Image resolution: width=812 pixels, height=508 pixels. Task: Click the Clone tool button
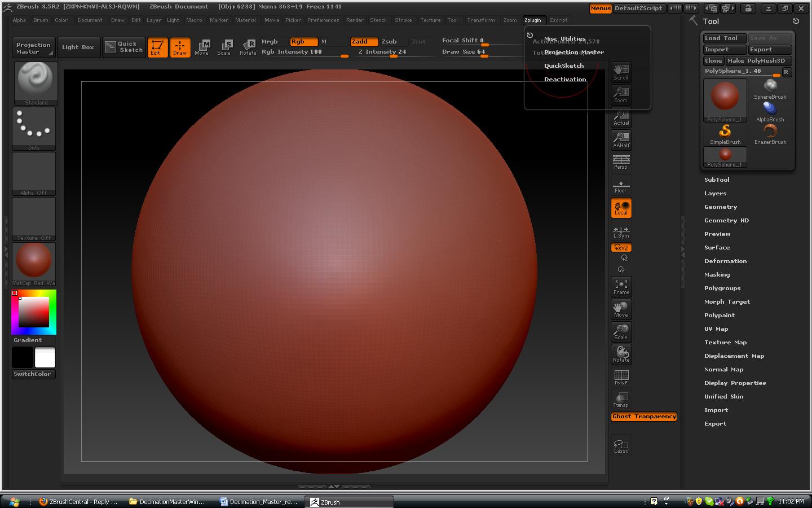[713, 61]
